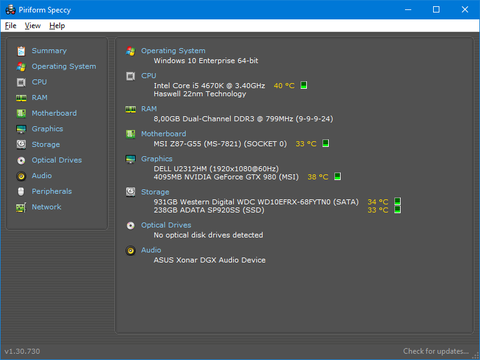Image resolution: width=480 pixels, height=360 pixels.
Task: Click the RAM module icon in sidebar
Action: [21, 98]
